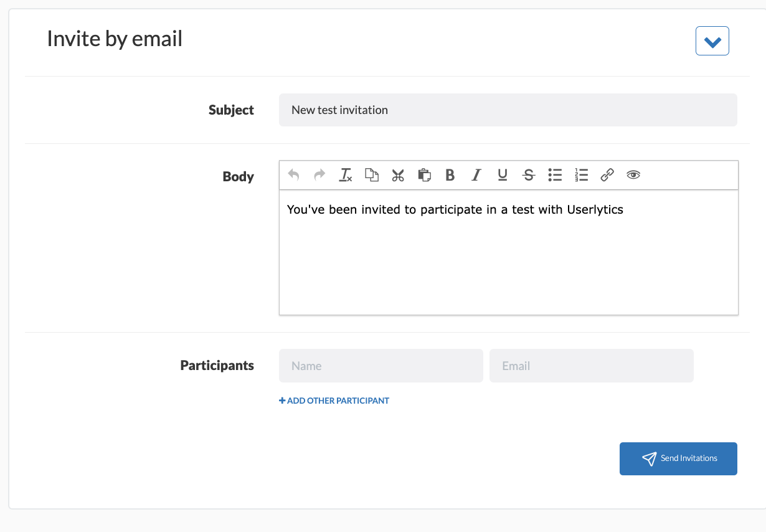This screenshot has width=766, height=532.
Task: Click the participant Name input field
Action: coord(381,366)
